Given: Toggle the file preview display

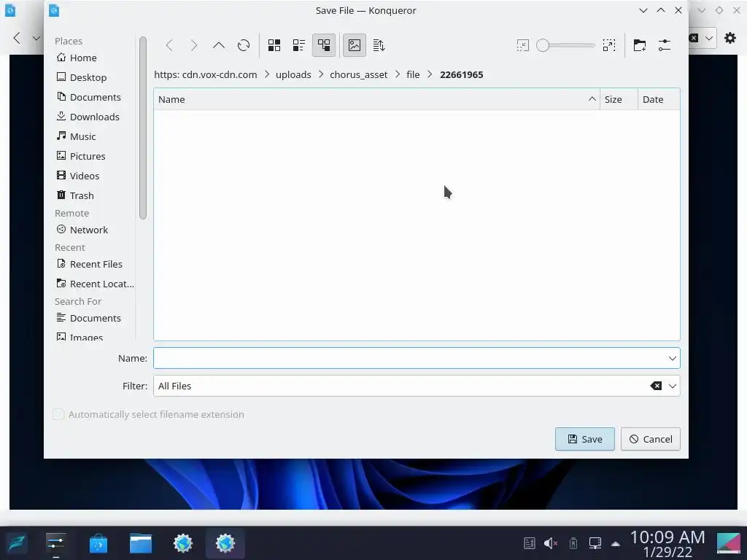Looking at the screenshot, I should 355,46.
